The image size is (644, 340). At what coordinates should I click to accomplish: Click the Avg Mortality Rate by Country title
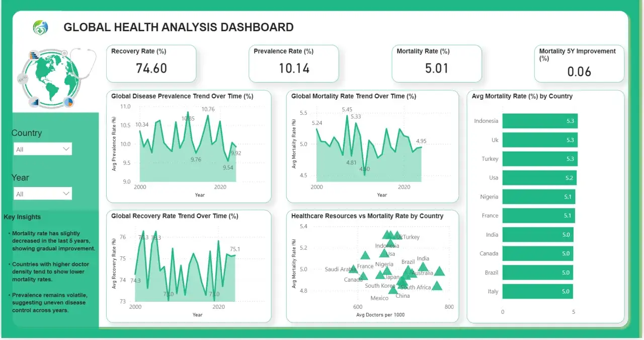coord(522,96)
